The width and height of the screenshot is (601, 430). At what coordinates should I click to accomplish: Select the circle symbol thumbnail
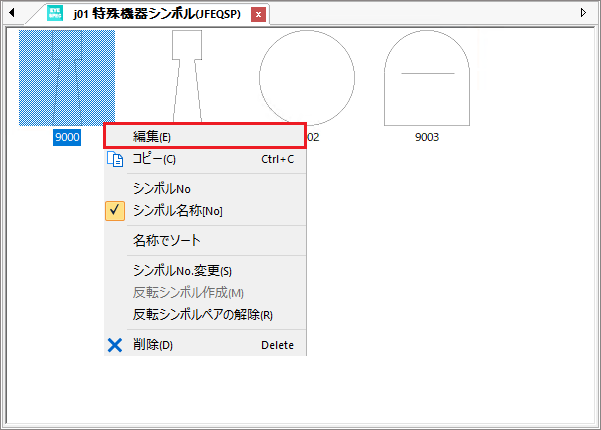[x=307, y=76]
